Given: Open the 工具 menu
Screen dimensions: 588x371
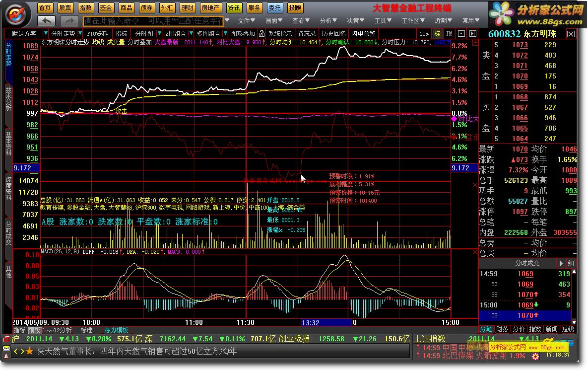Looking at the screenshot, I should (383, 21).
